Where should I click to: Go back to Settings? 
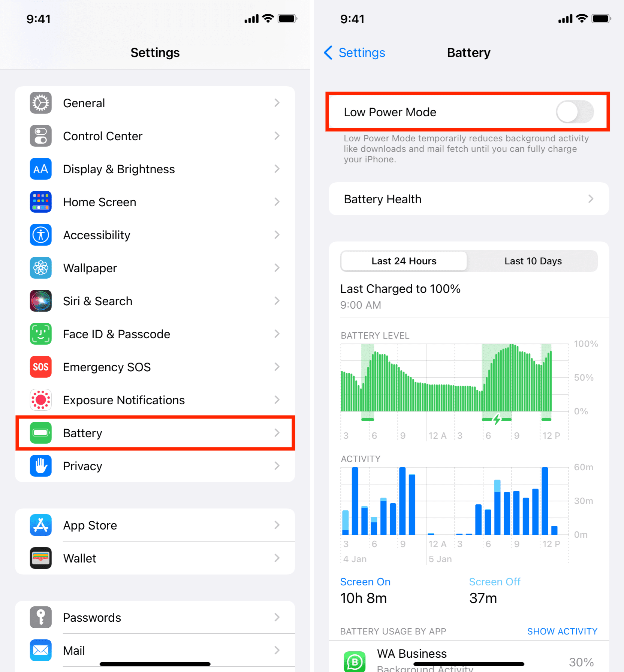click(x=355, y=52)
